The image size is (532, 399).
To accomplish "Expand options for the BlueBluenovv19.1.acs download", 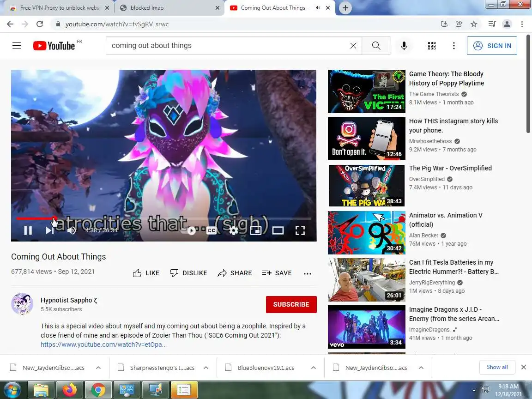I will (x=314, y=368).
